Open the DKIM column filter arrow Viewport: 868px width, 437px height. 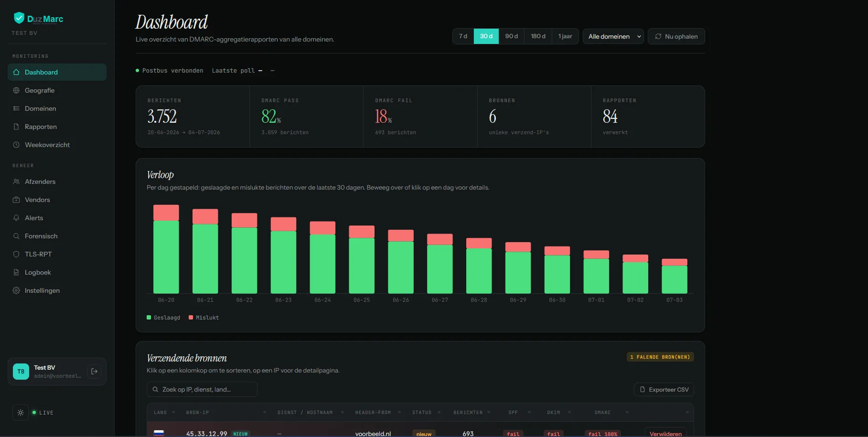[569, 413]
